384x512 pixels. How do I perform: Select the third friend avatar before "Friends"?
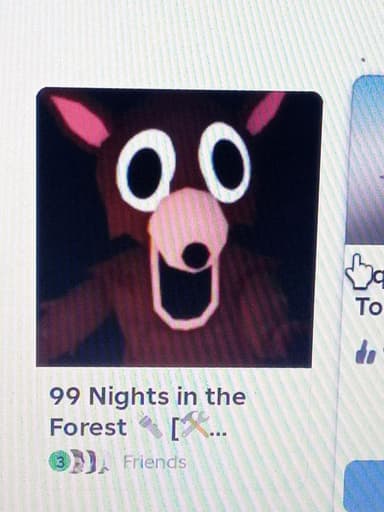(x=95, y=463)
